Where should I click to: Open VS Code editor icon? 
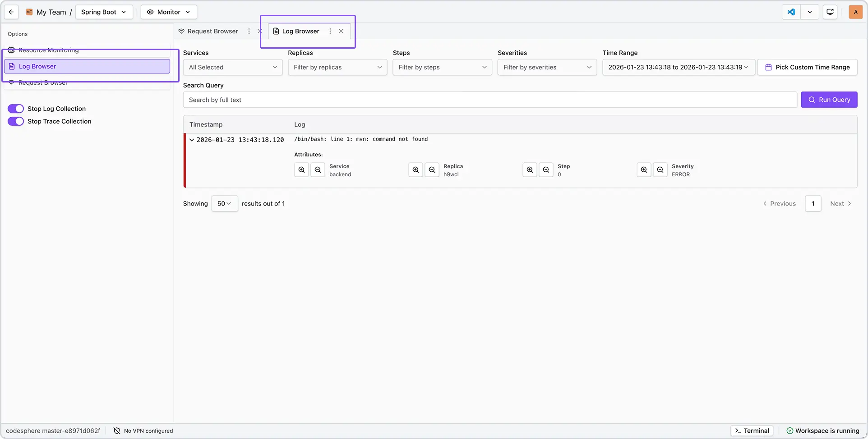[791, 12]
